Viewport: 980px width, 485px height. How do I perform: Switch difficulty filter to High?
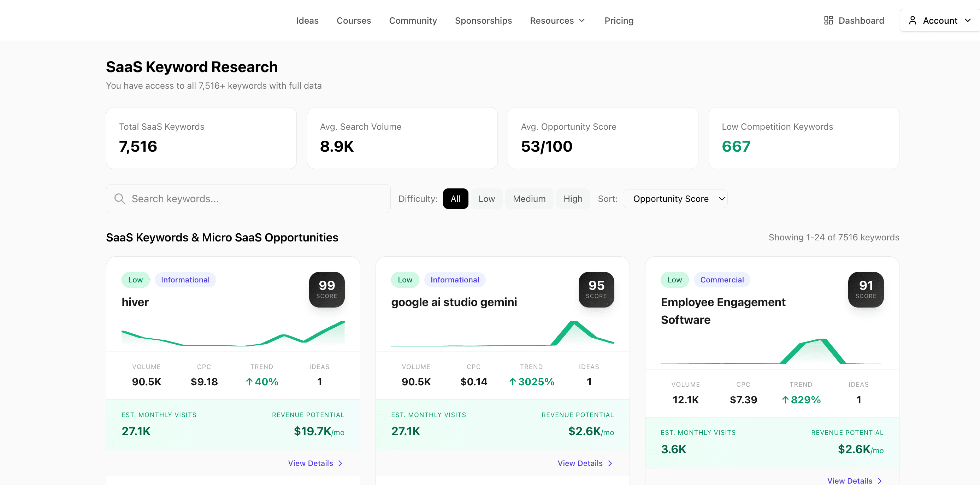pyautogui.click(x=573, y=198)
